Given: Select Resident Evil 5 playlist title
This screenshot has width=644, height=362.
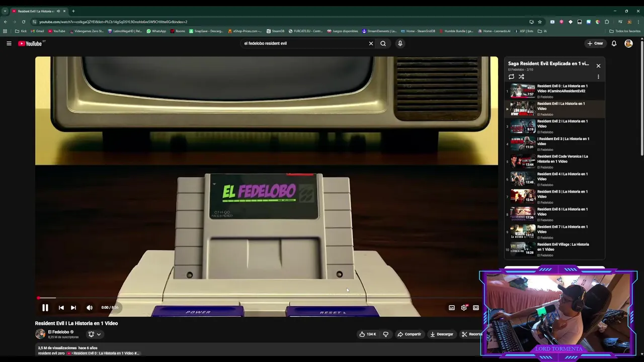Looking at the screenshot, I should [x=562, y=194].
